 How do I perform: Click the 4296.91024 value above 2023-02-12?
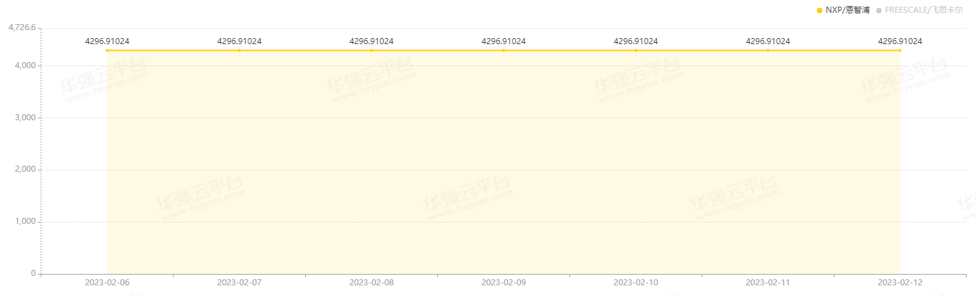click(x=900, y=41)
